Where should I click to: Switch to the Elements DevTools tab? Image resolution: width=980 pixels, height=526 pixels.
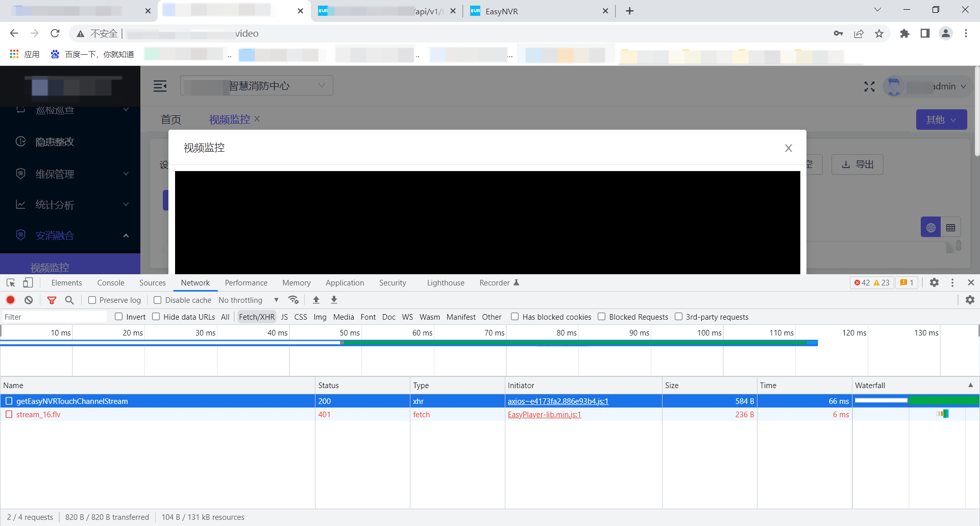point(66,283)
